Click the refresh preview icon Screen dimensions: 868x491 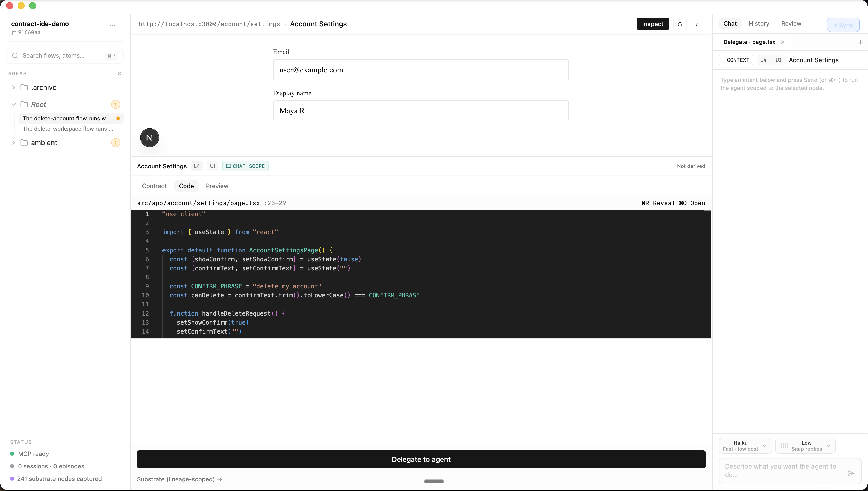(680, 24)
